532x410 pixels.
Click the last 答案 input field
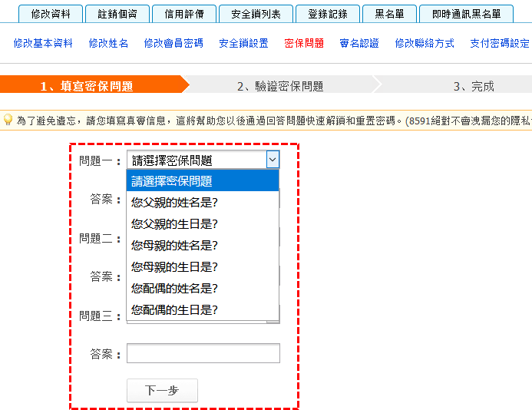[203, 353]
